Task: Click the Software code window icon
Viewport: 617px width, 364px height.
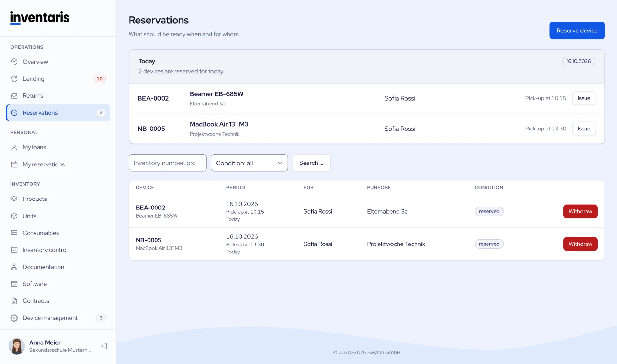Action: (14, 284)
